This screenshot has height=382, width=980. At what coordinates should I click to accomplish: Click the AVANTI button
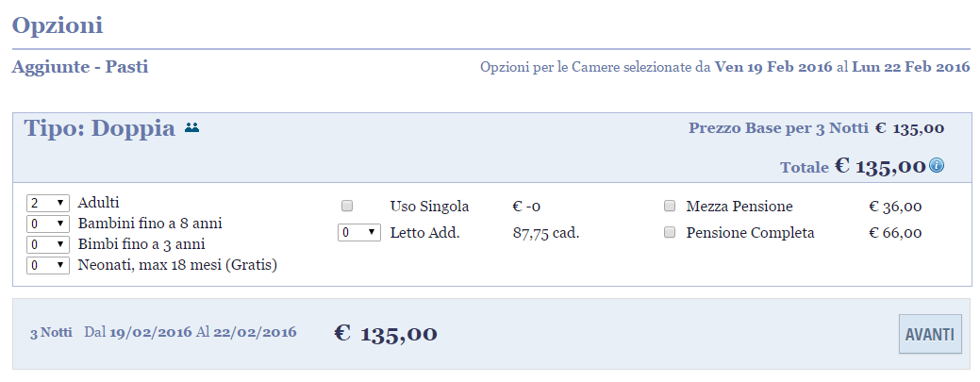coord(930,334)
